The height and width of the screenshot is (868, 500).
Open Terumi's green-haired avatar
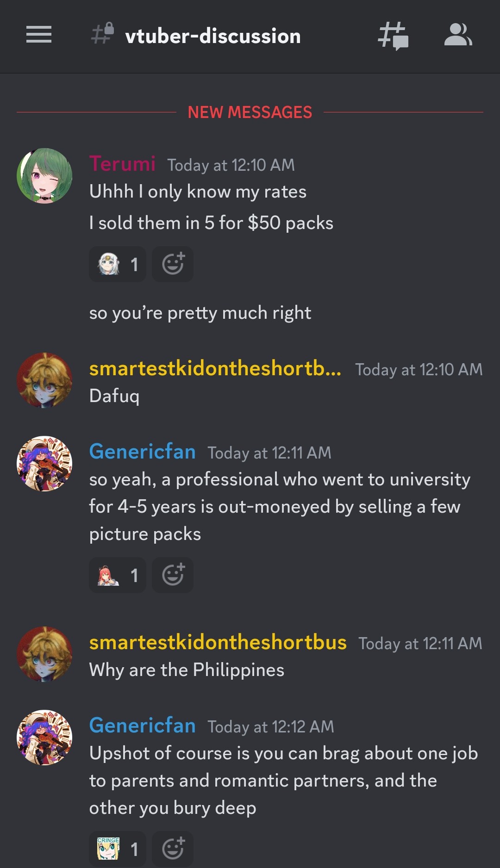tap(44, 176)
